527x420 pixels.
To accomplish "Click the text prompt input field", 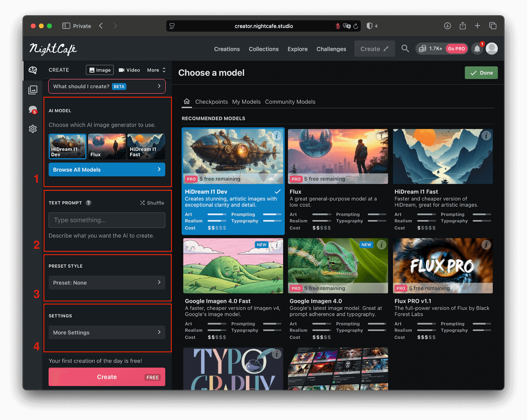I will pos(107,220).
